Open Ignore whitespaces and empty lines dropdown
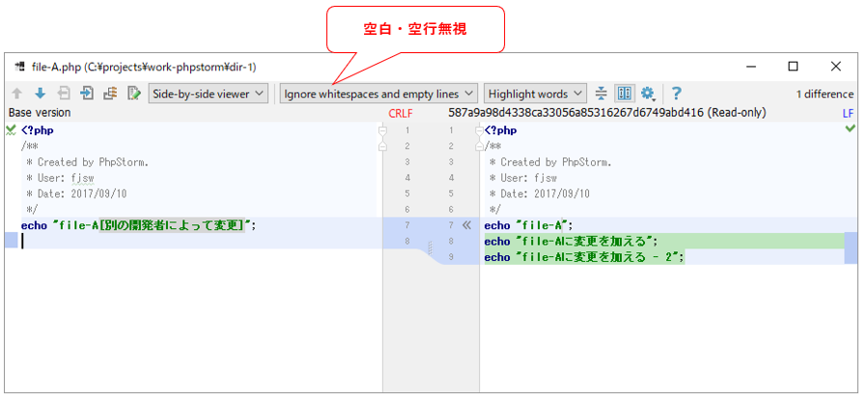The width and height of the screenshot is (868, 401). [378, 94]
